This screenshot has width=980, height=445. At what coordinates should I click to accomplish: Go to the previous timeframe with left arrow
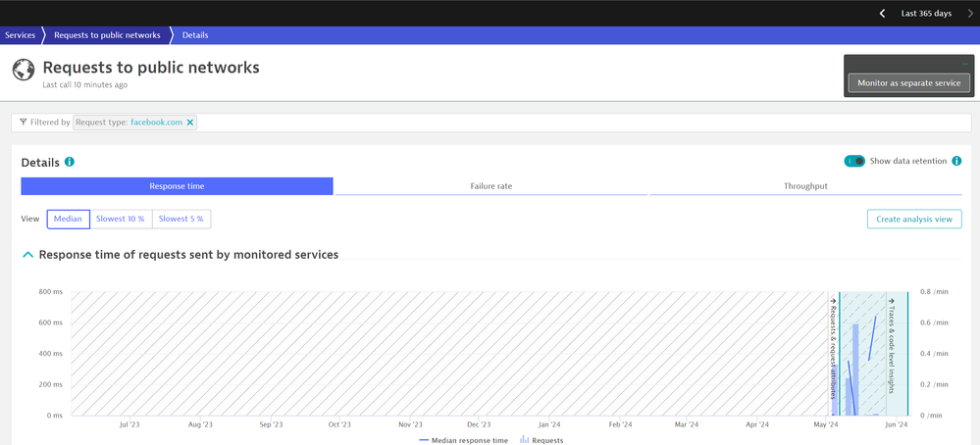coord(882,13)
